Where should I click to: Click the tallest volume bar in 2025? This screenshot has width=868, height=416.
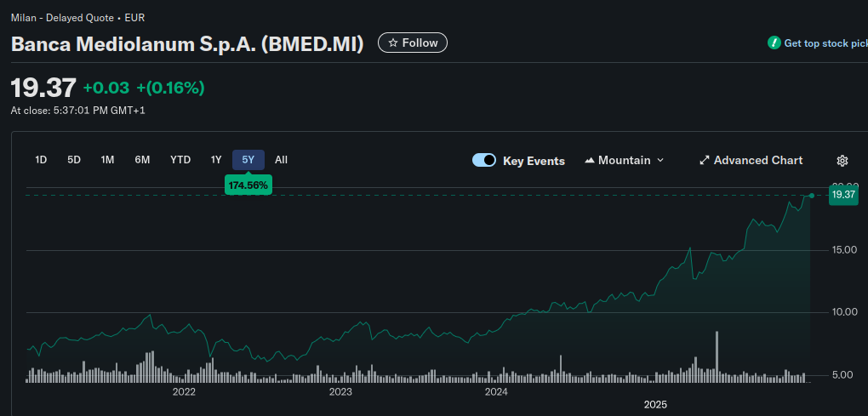pos(717,356)
